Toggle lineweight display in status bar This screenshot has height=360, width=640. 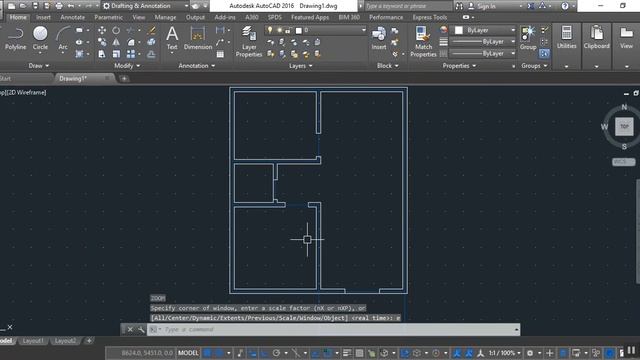(347, 353)
